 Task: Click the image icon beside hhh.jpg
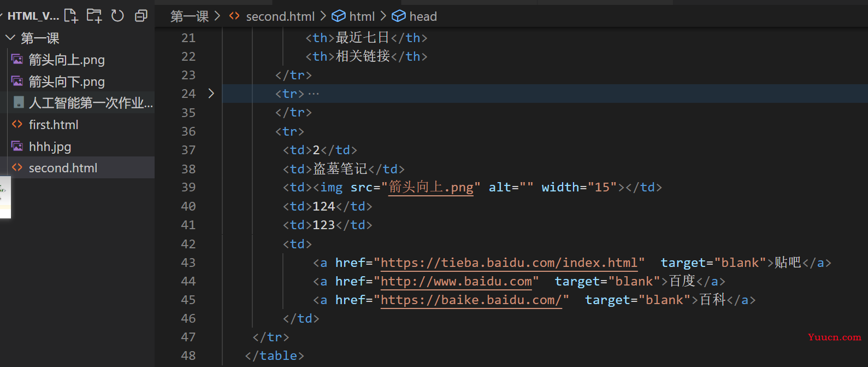pos(17,147)
